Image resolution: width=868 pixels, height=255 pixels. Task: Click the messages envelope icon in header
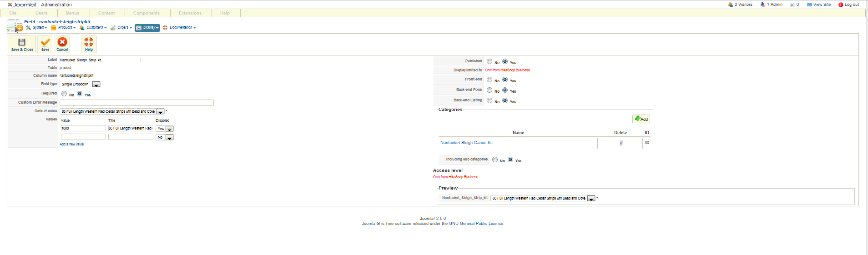pos(792,5)
